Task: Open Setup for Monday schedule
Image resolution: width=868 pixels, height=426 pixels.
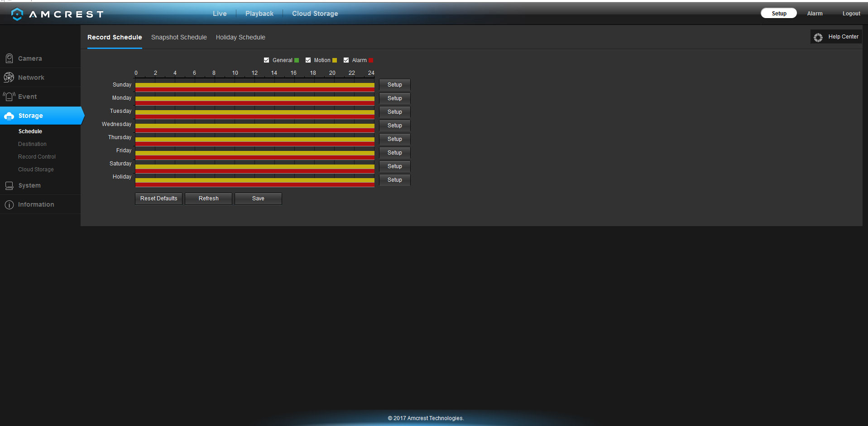Action: (395, 98)
